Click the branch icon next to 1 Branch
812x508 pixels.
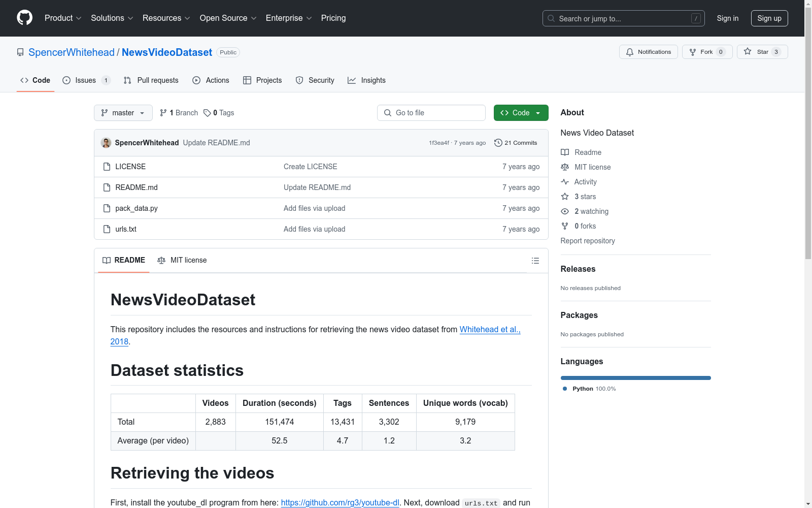[x=163, y=113]
